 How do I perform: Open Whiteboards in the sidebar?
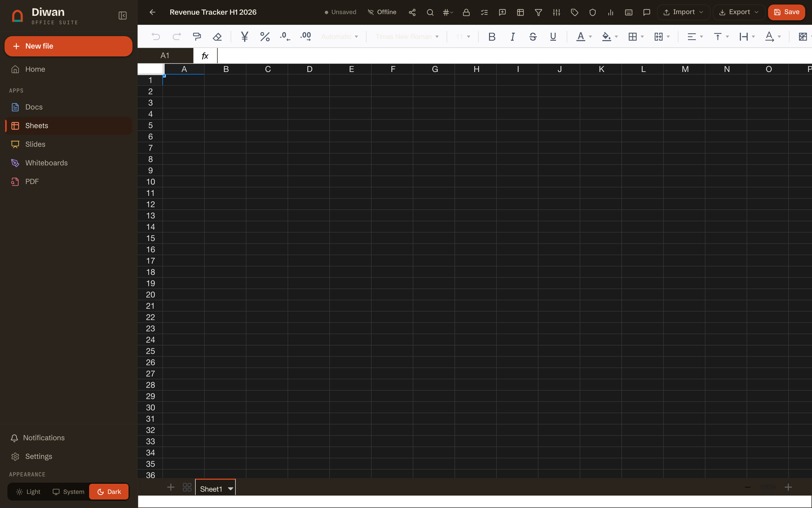[x=69, y=163]
